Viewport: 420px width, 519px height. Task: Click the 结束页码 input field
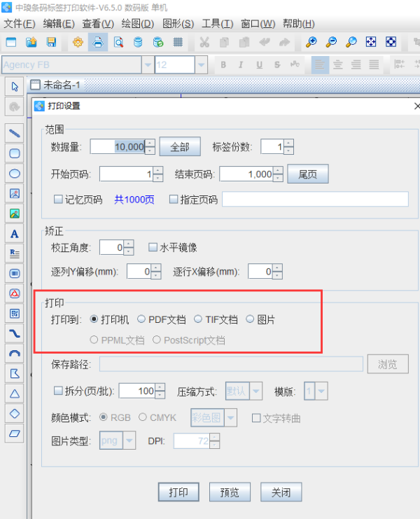pos(246,174)
